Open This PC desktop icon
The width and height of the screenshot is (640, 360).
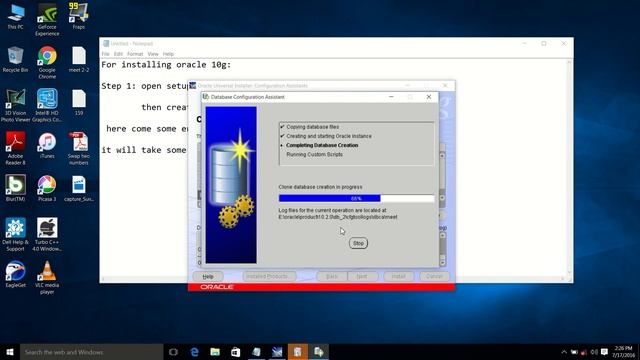click(16, 16)
